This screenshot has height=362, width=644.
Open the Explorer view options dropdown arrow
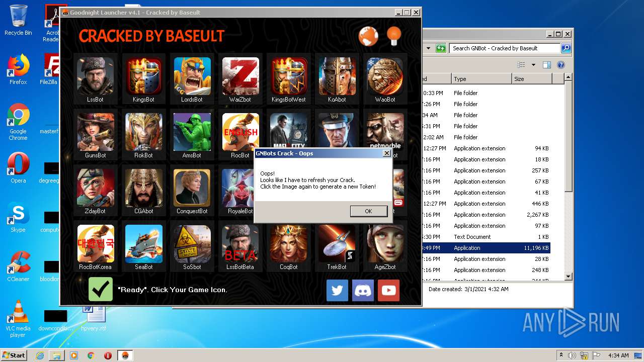[533, 65]
